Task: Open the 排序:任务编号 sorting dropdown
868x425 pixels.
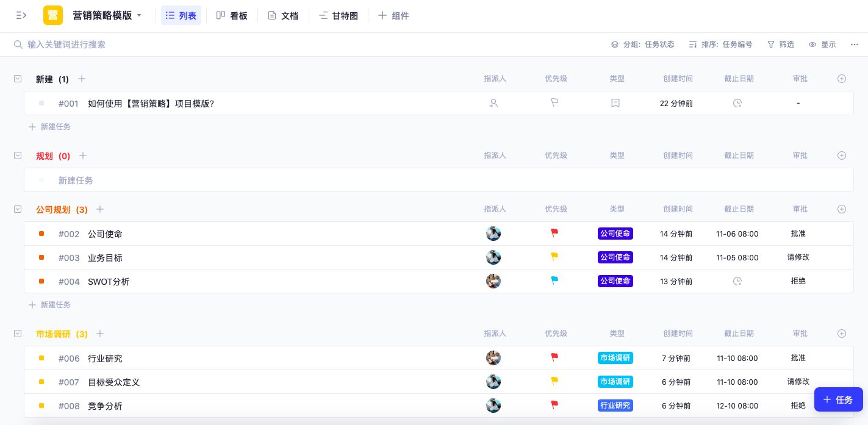Action: (721, 44)
